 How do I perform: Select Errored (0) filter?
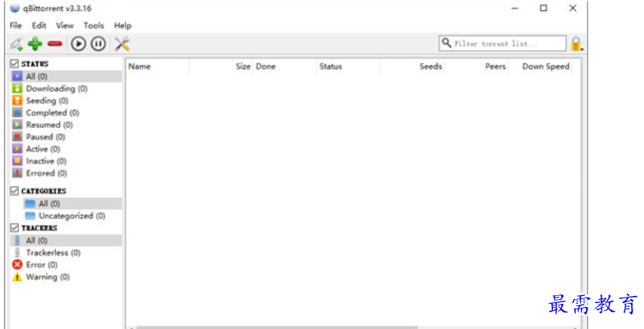(67, 173)
